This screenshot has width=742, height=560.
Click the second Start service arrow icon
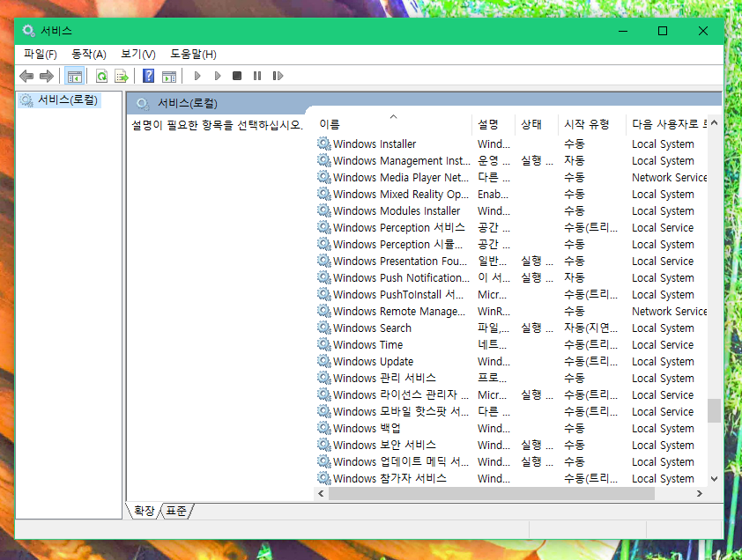point(218,76)
